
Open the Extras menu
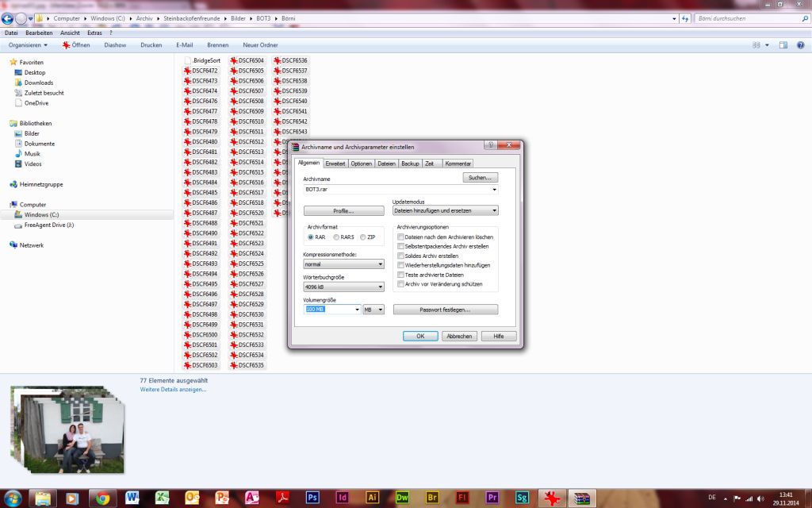94,33
